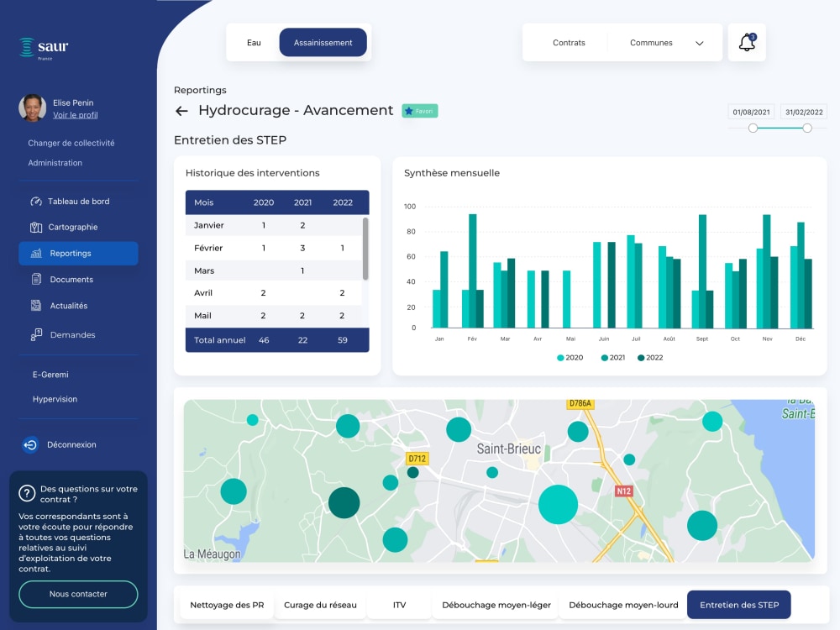The width and height of the screenshot is (840, 630).
Task: Select the Avril row
Action: coord(274,293)
